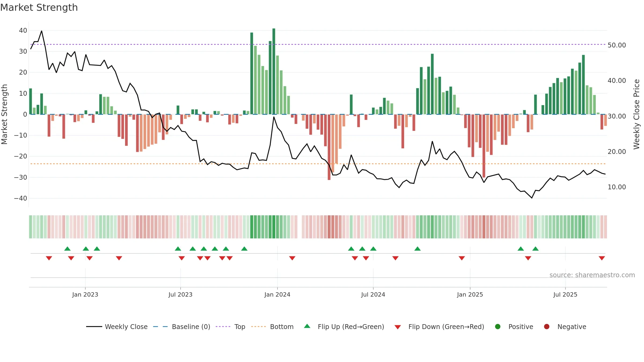Click the 20.00 price axis label

[x=617, y=152]
